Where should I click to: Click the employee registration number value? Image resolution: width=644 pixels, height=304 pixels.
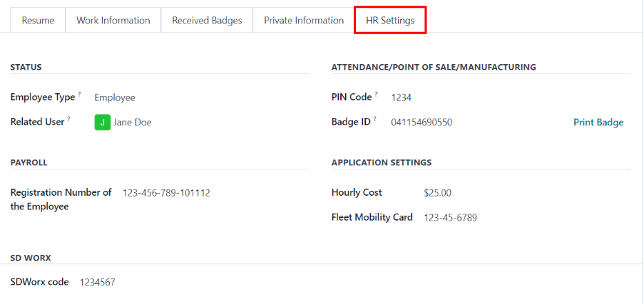pyautogui.click(x=166, y=193)
